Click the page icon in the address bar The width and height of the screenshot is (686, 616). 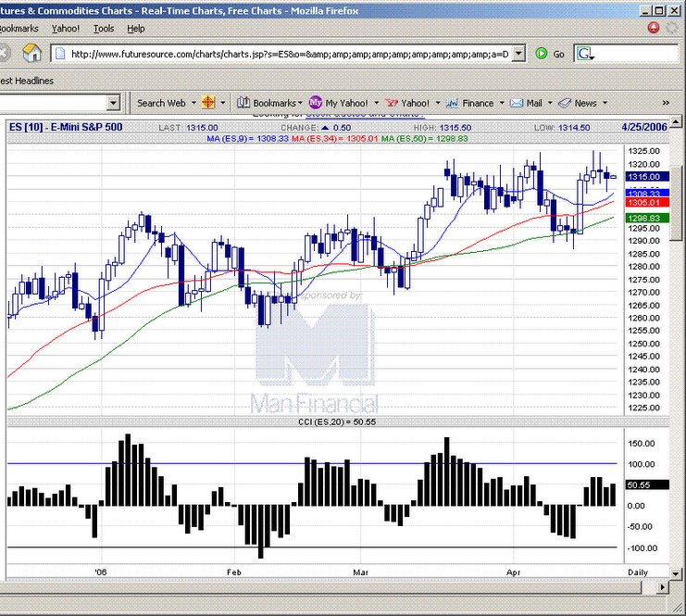coord(60,54)
